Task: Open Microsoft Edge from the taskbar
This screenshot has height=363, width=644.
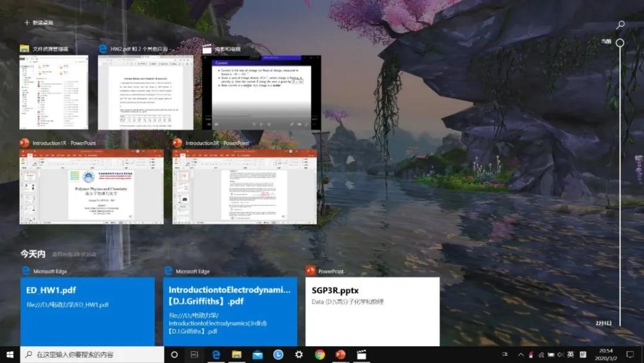Action: pyautogui.click(x=216, y=355)
